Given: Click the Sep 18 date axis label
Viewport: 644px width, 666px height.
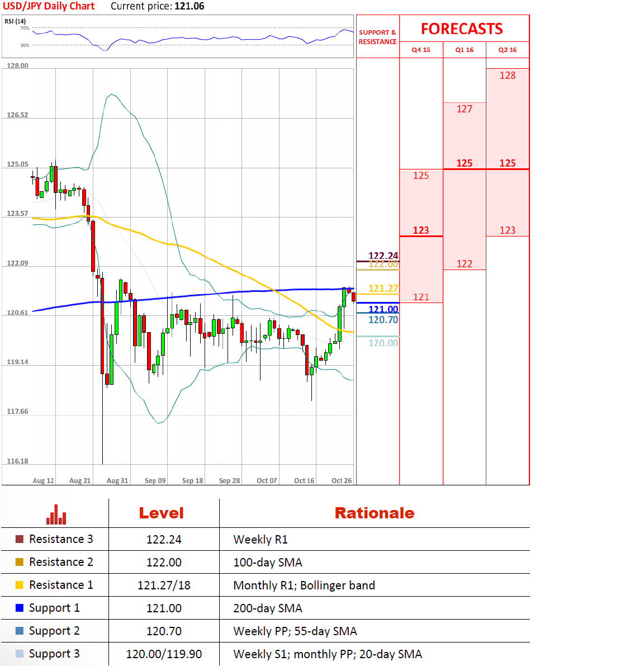Looking at the screenshot, I should click(x=192, y=481).
